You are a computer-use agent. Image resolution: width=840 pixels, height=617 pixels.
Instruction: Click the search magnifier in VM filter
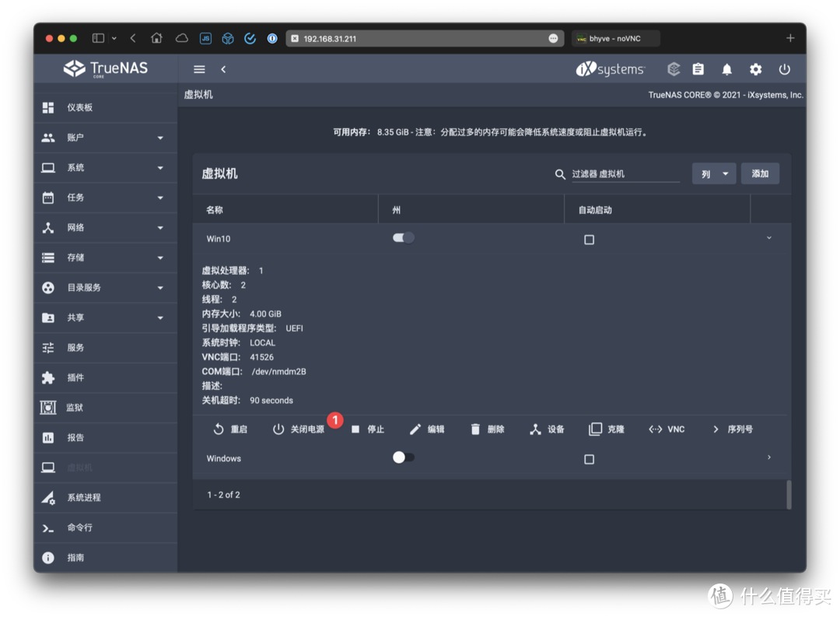coord(560,174)
